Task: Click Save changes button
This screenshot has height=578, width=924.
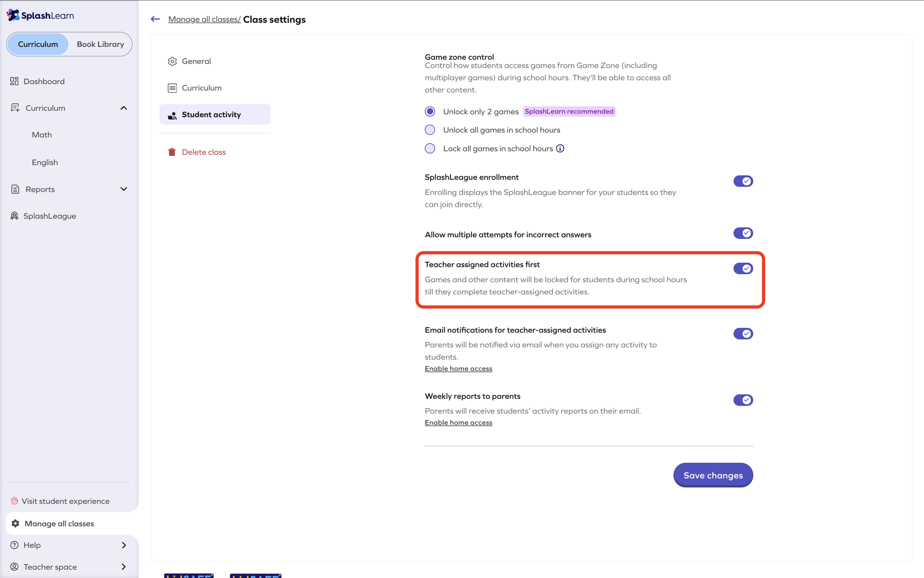Action: (x=713, y=475)
